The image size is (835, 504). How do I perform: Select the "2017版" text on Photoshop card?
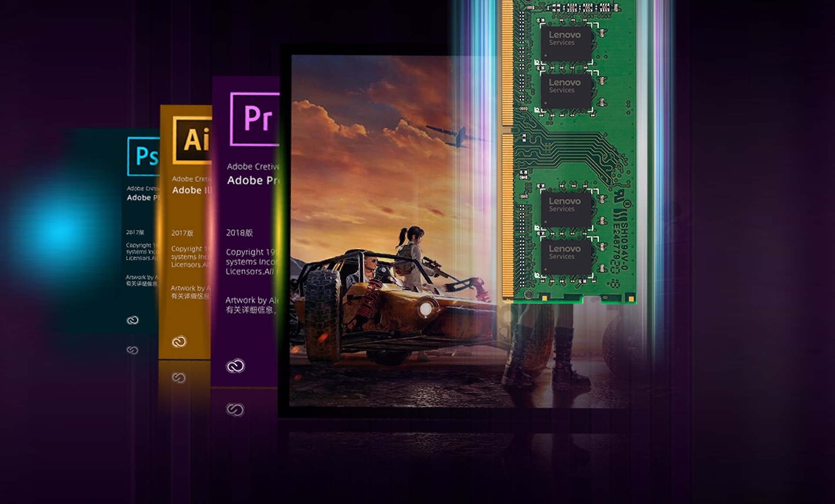click(135, 232)
